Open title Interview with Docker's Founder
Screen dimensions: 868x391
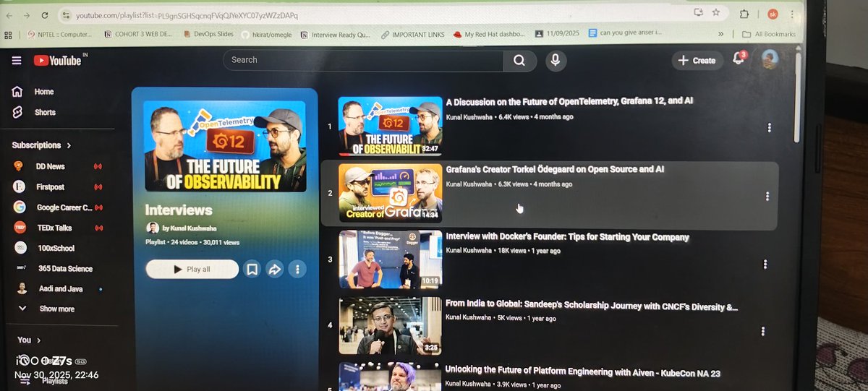(x=567, y=237)
